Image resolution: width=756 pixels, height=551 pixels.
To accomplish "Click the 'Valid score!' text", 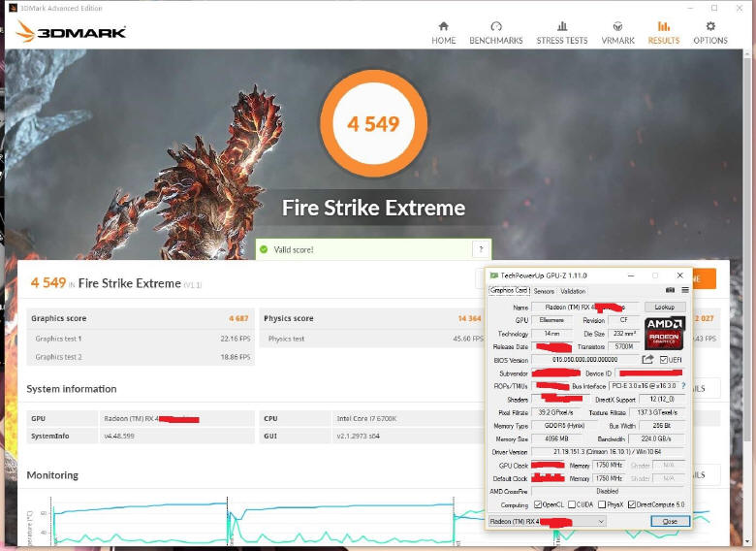I will point(294,250).
